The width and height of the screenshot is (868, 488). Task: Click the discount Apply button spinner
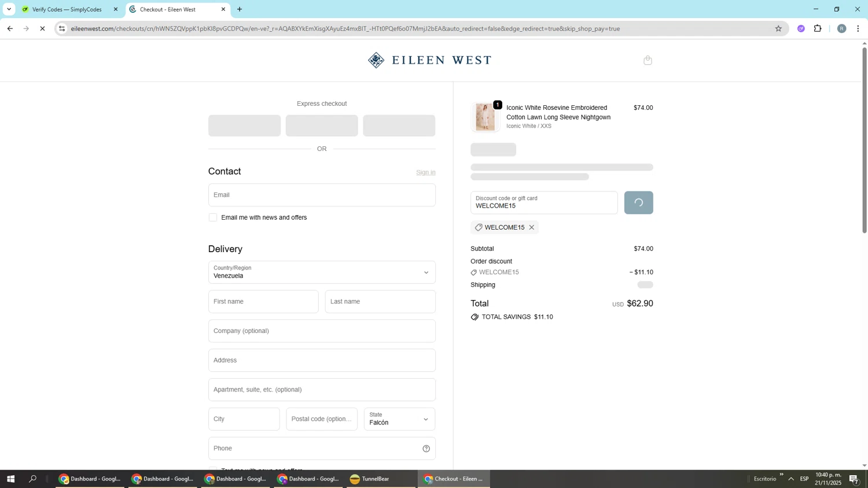point(638,203)
